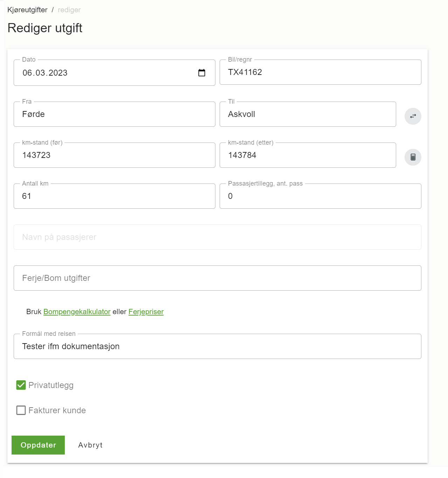
Task: Focus the Dato field
Action: [115, 73]
